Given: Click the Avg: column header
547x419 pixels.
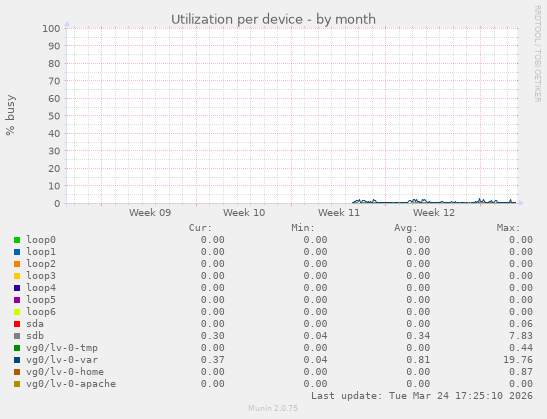Looking at the screenshot, I should 406,228.
